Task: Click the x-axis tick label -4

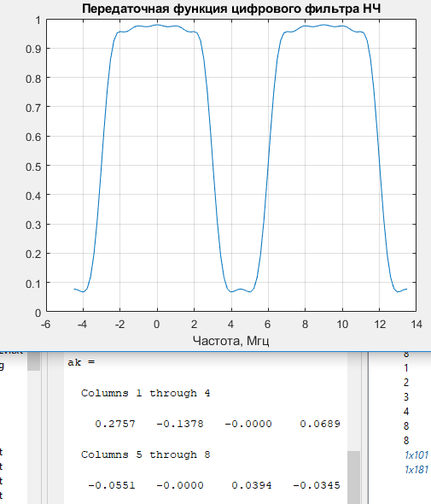Action: 82,325
